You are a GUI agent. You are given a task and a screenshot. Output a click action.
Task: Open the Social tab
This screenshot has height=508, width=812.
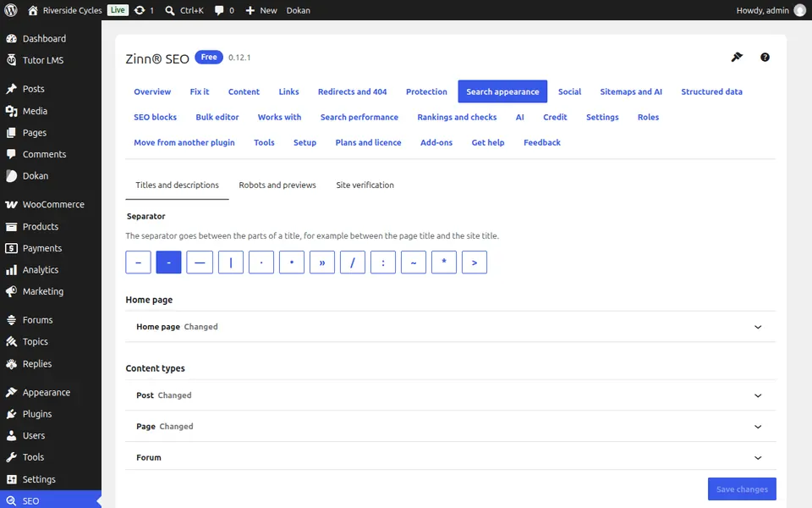tap(569, 91)
